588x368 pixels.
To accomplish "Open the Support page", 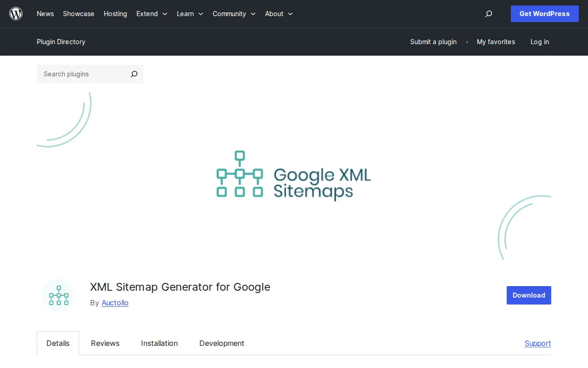I will (x=537, y=343).
